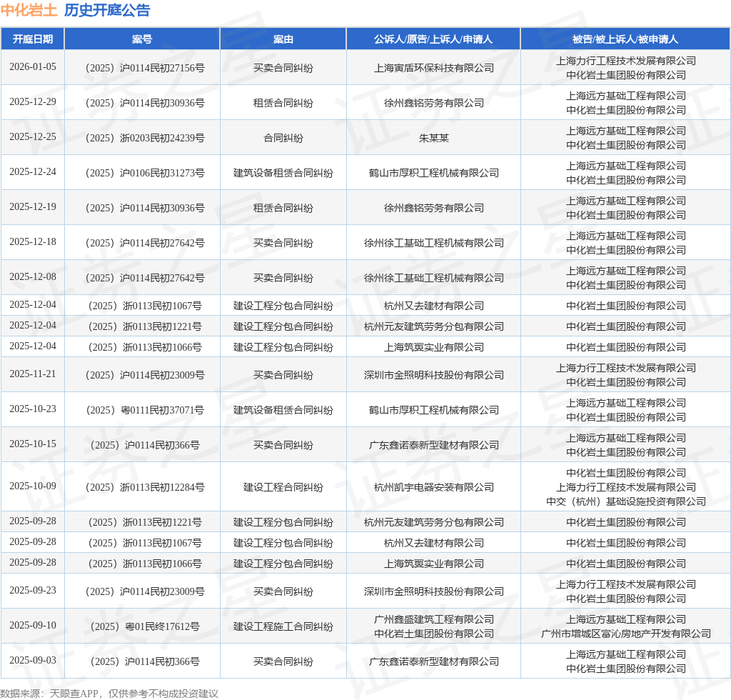This screenshot has height=700, width=731.
Task: Select case number 沪0106民初31273号
Action: click(145, 173)
